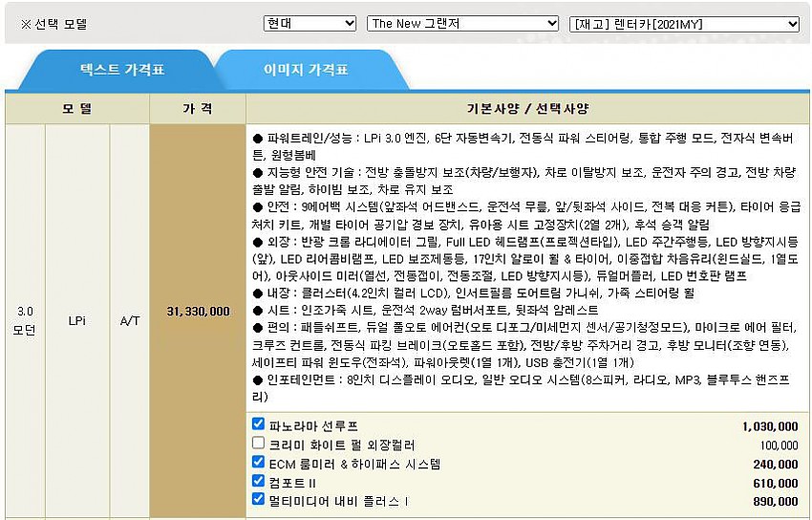The height and width of the screenshot is (520, 812).
Task: Click the LPi fuel type cell
Action: 77,320
